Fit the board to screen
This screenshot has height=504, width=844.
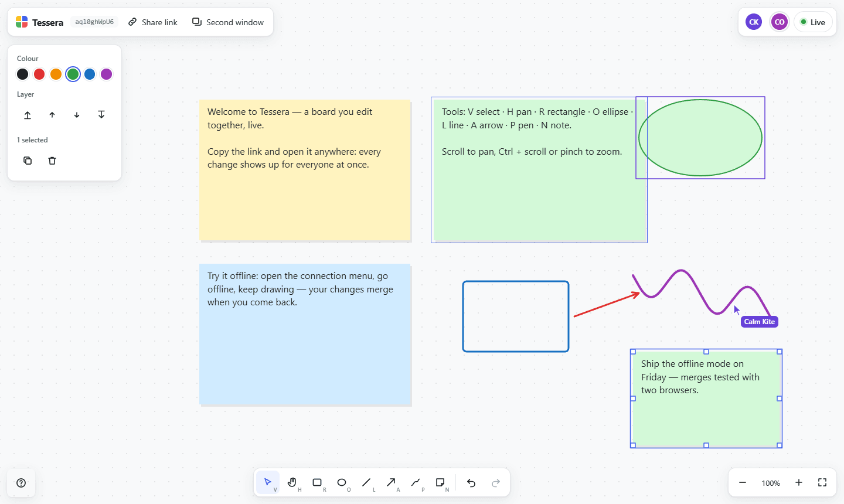(822, 482)
